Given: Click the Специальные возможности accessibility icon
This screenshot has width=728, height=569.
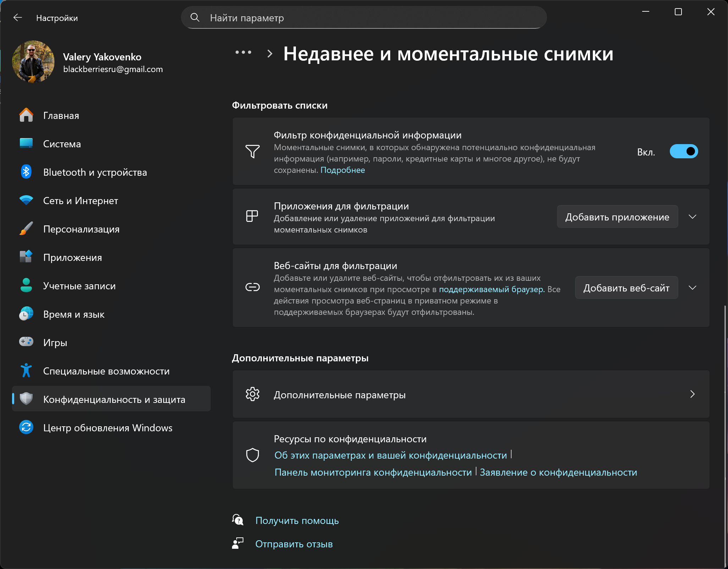Looking at the screenshot, I should (x=26, y=371).
